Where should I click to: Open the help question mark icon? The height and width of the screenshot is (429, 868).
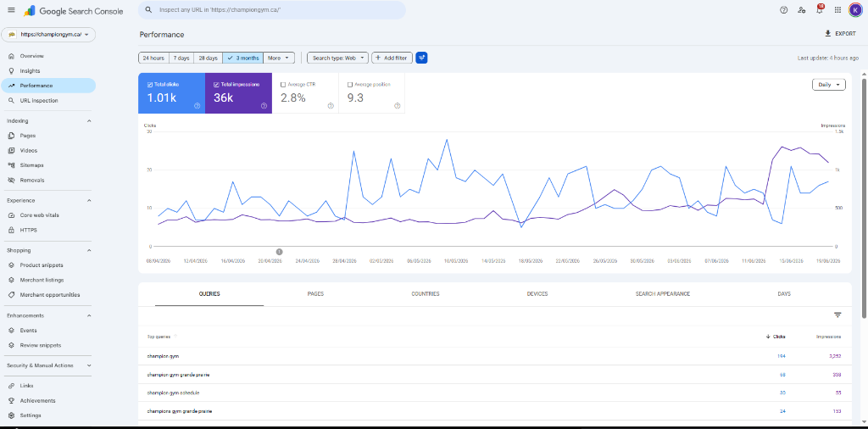coord(783,10)
